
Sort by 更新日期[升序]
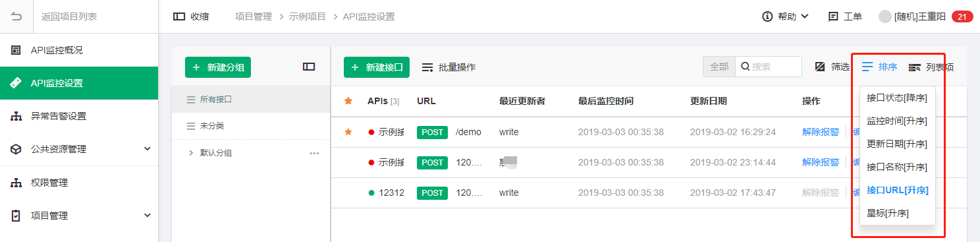coord(897,144)
